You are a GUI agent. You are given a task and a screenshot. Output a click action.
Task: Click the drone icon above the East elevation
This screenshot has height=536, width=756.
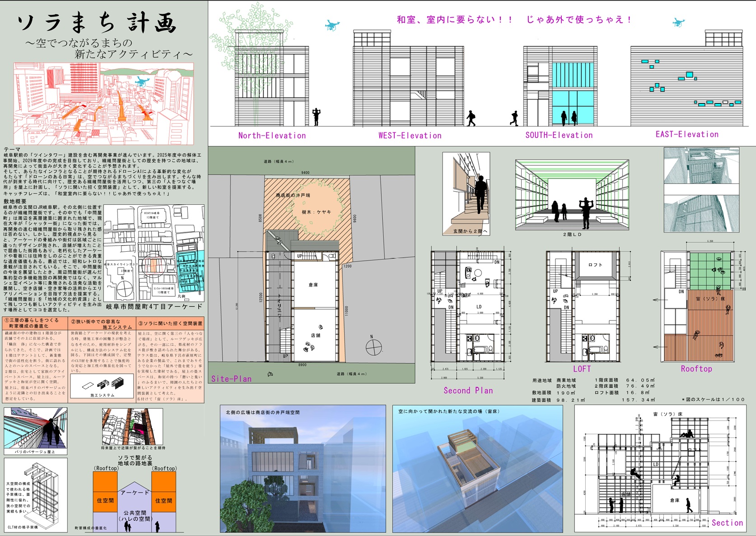click(x=678, y=22)
